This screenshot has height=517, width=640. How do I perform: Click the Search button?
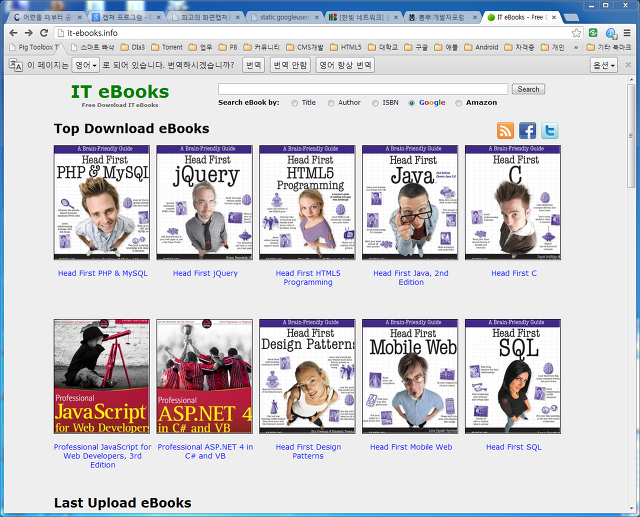click(x=528, y=89)
